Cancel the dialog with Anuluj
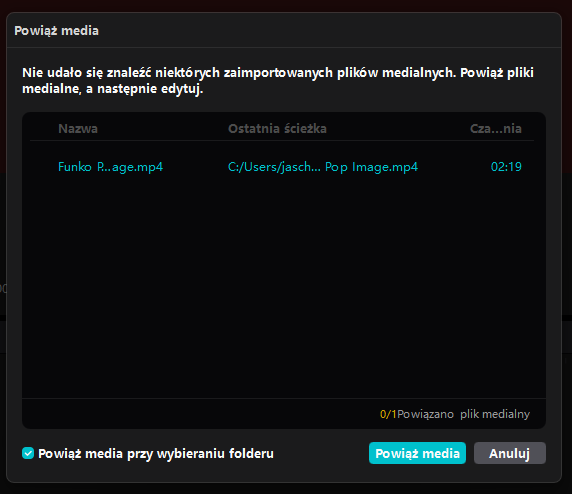 point(510,453)
